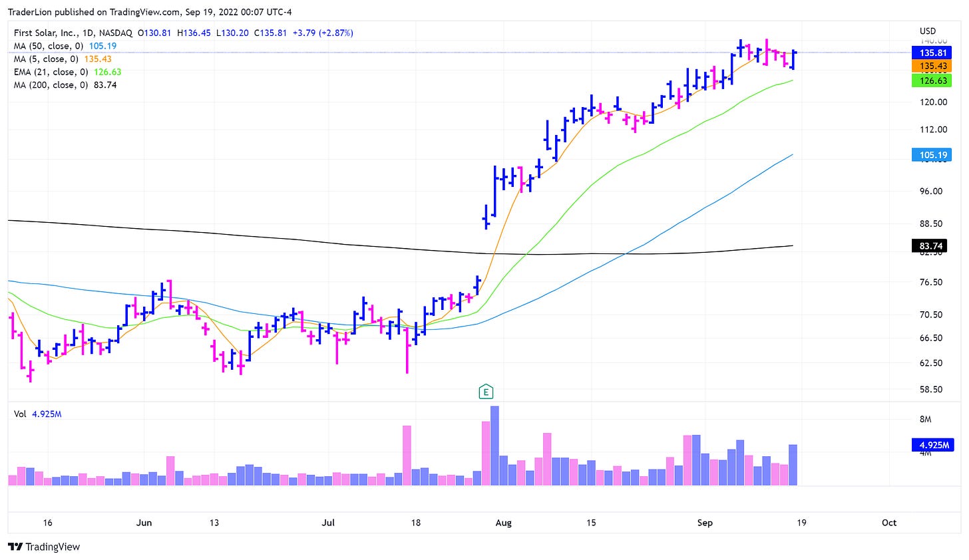Image resolution: width=969 pixels, height=560 pixels.
Task: Click the +3.79 (+2.87%) change value
Action: [x=324, y=33]
